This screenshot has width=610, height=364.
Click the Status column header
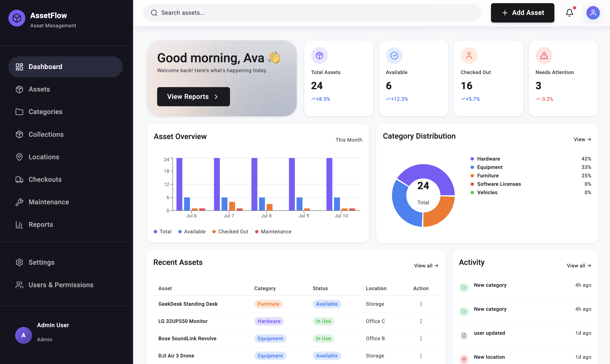click(320, 288)
